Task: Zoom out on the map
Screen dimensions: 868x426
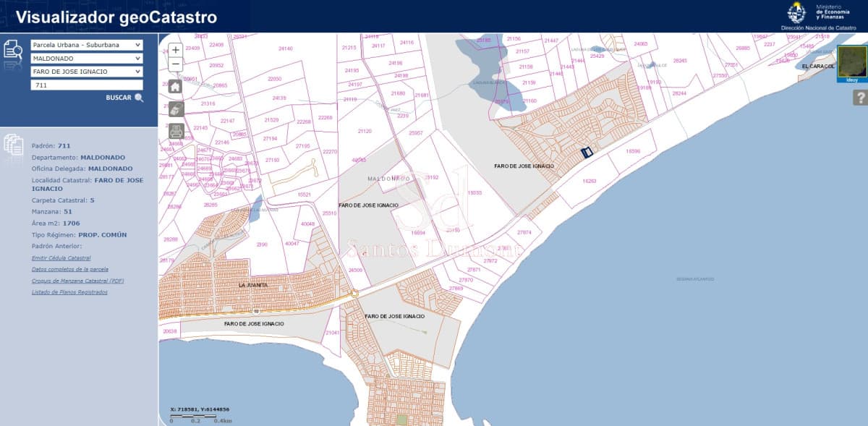Action: [175, 64]
